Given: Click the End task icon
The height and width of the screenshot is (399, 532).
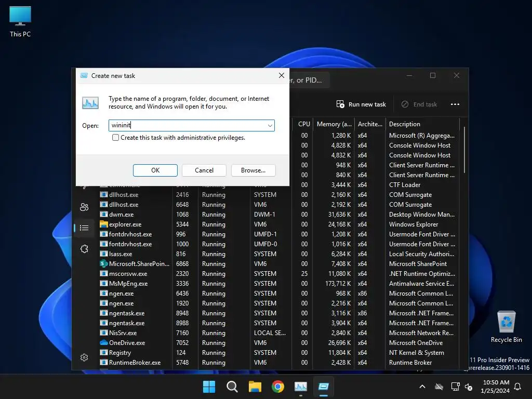Looking at the screenshot, I should coord(405,104).
